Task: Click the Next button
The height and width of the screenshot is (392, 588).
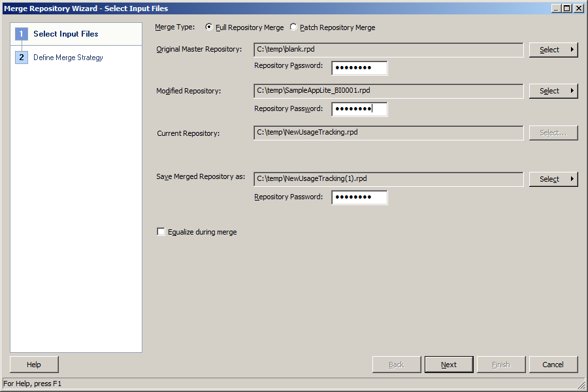Action: point(449,365)
